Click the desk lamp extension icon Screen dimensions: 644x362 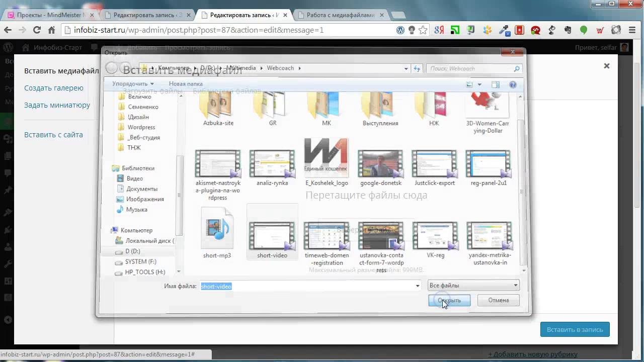pyautogui.click(x=551, y=30)
